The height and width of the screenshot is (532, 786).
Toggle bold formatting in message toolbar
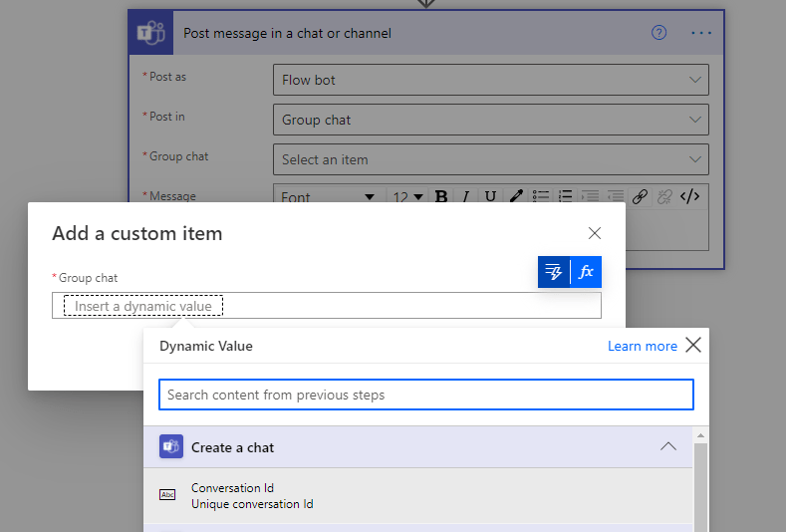click(x=441, y=196)
